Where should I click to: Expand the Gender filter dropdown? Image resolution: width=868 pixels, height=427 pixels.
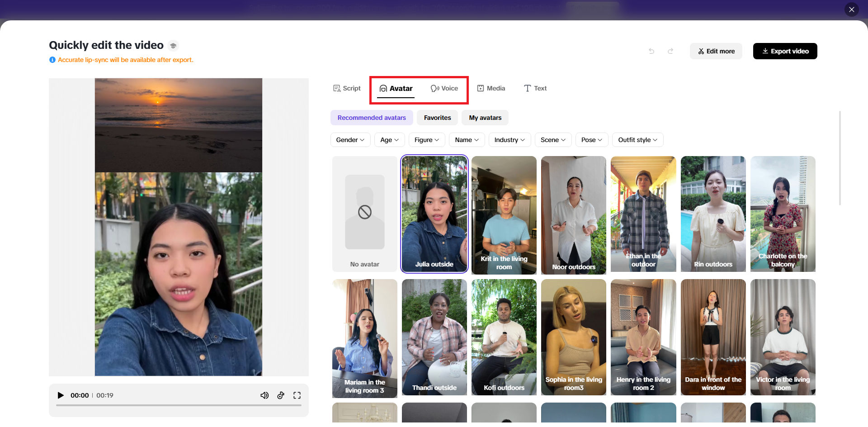tap(350, 140)
